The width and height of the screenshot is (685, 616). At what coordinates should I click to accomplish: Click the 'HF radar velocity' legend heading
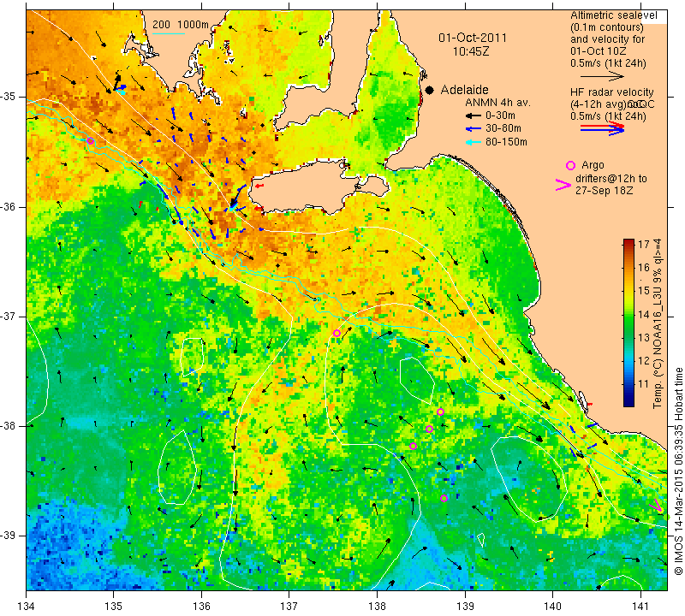click(611, 92)
